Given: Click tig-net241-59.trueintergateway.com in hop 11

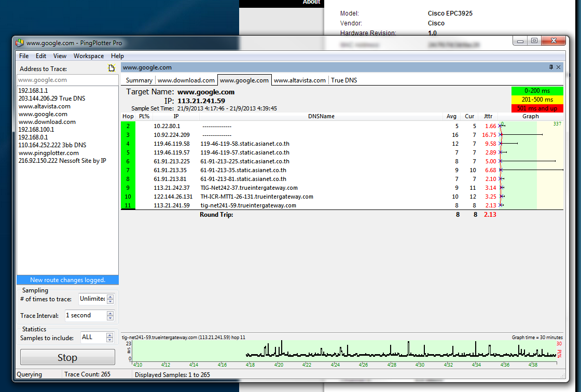Looking at the screenshot, I should click(248, 206).
